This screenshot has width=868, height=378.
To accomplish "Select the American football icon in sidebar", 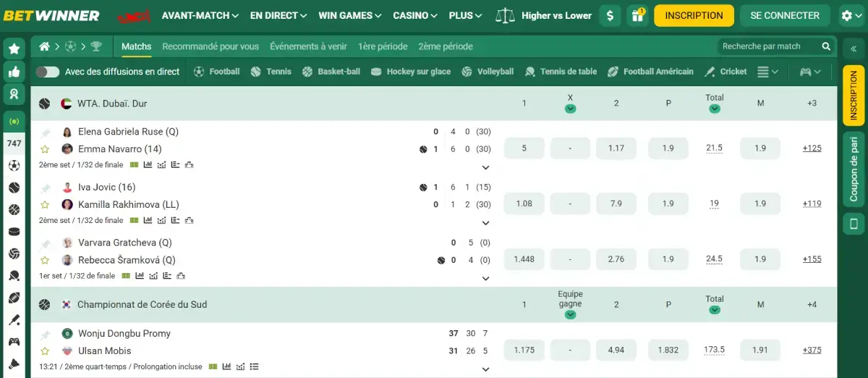I will tap(14, 298).
